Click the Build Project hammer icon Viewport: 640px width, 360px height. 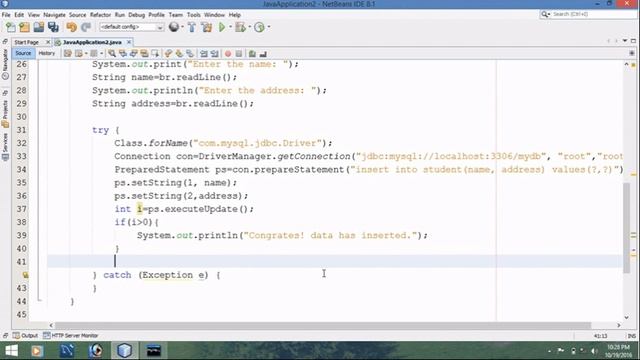point(192,27)
